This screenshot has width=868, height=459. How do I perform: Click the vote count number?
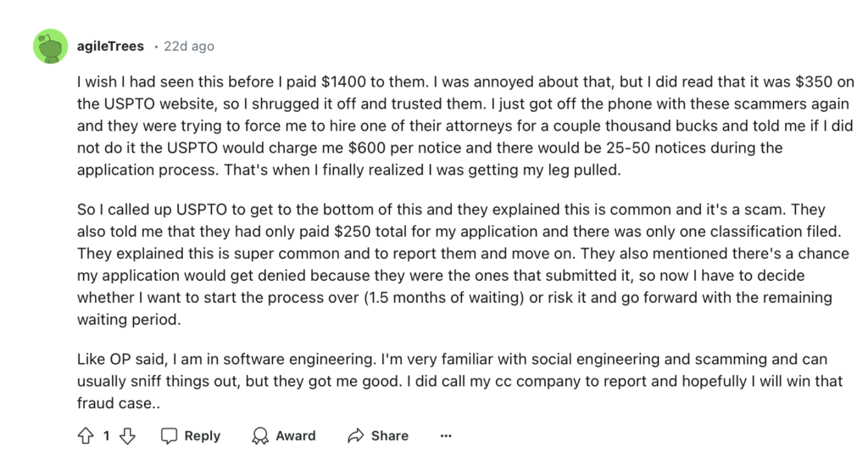click(x=106, y=435)
